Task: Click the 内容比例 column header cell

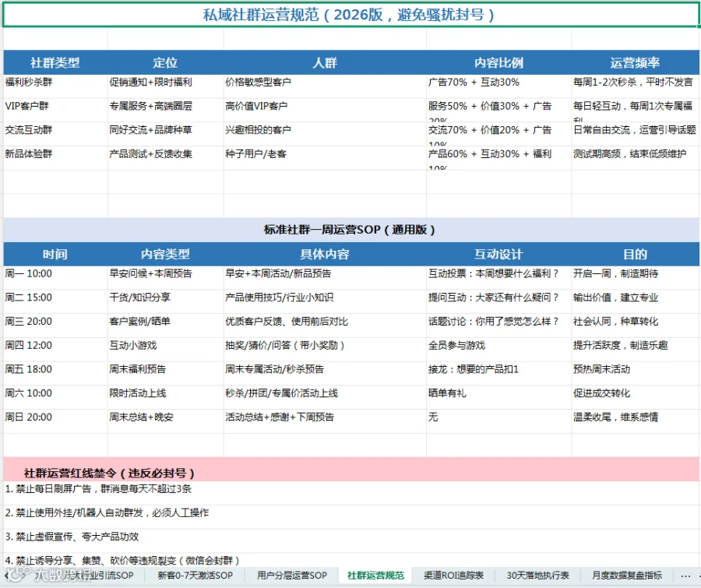Action: (x=499, y=62)
